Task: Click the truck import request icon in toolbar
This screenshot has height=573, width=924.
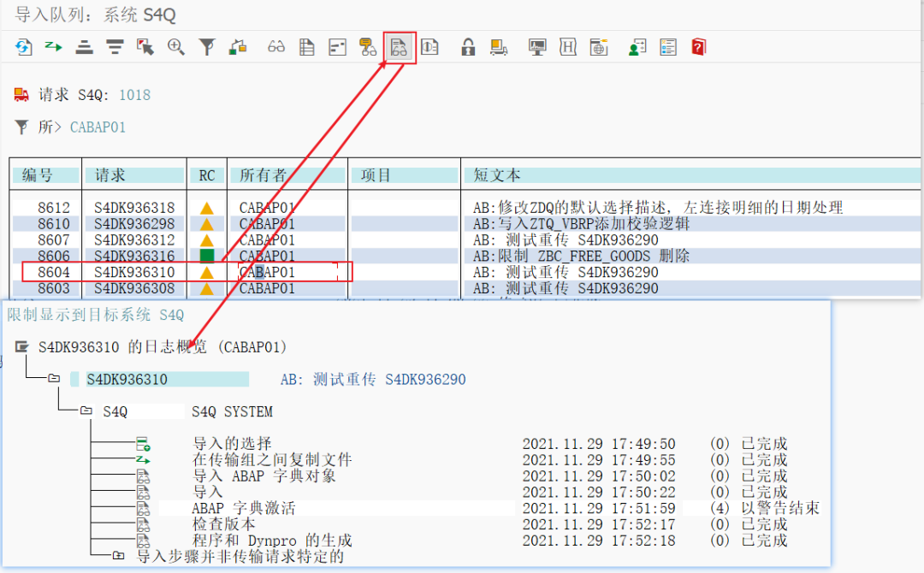Action: click(499, 47)
